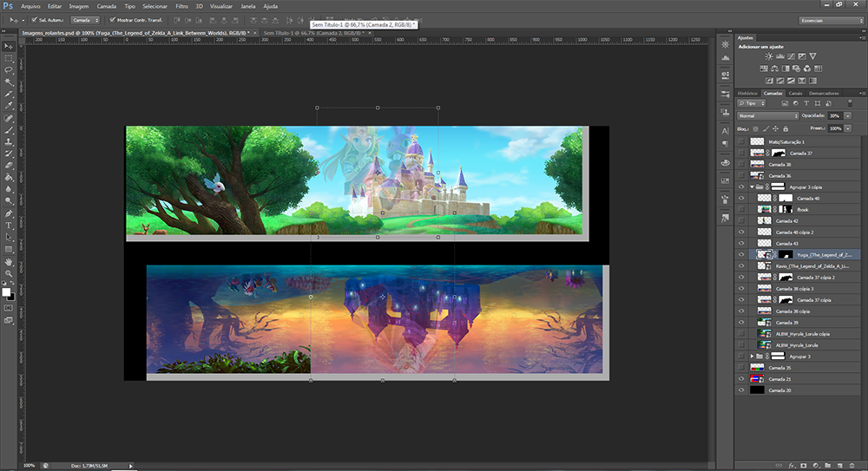The width and height of the screenshot is (868, 471).
Task: Open the Janela menu
Action: (x=248, y=6)
